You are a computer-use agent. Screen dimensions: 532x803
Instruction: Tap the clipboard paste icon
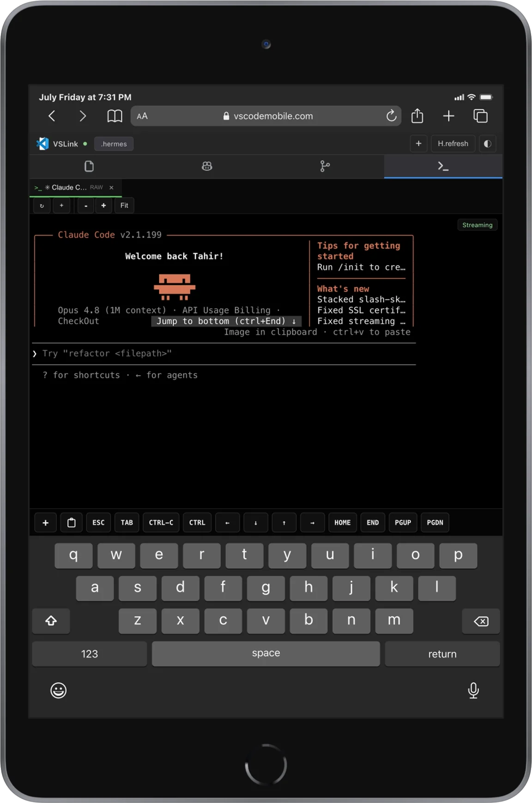click(72, 523)
